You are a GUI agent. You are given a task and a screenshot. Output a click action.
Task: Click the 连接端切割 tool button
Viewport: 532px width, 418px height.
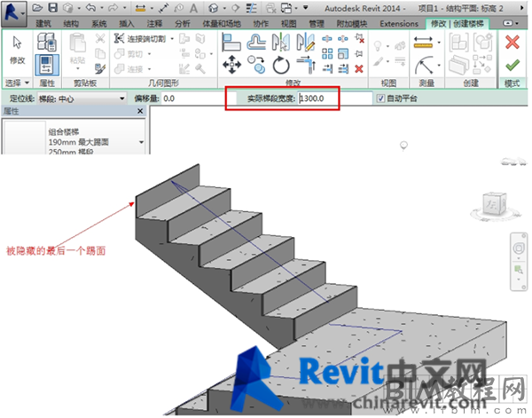(x=140, y=39)
